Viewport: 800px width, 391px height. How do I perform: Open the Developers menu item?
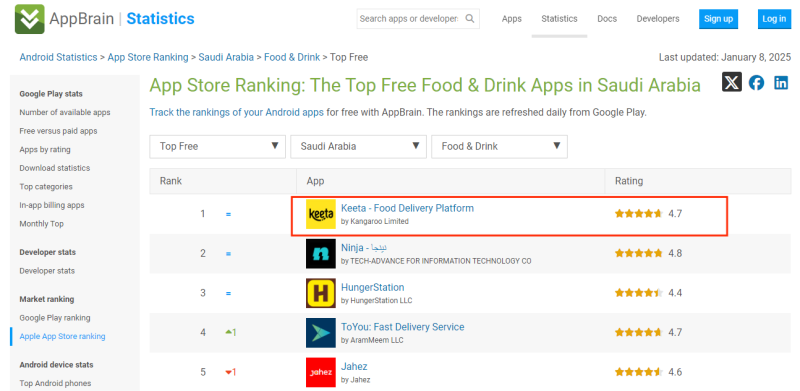pos(658,19)
